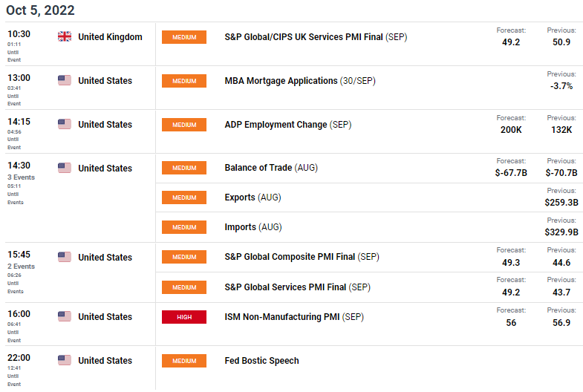Open the Fed Bostic Speech event

click(x=261, y=361)
